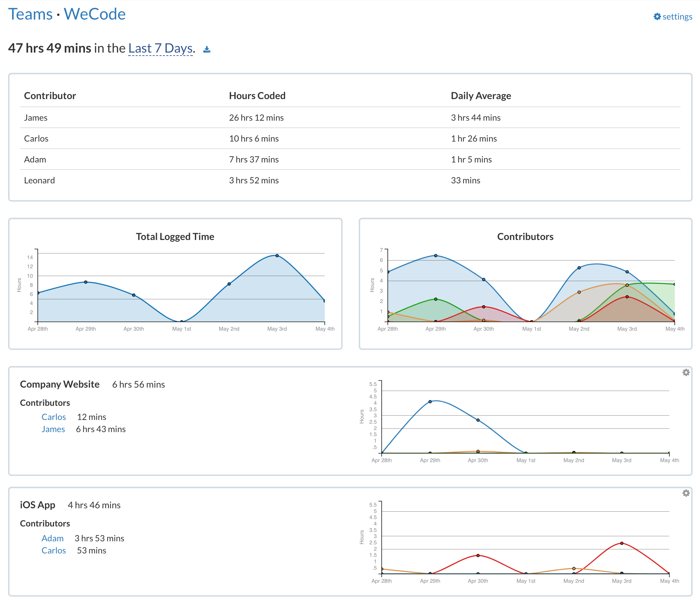Select the James row in contributor table

[35, 118]
